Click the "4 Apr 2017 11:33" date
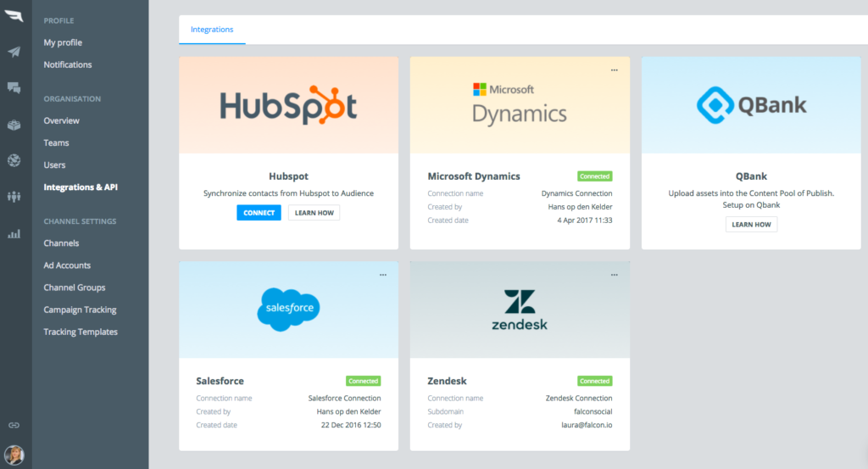The height and width of the screenshot is (469, 868). 585,220
